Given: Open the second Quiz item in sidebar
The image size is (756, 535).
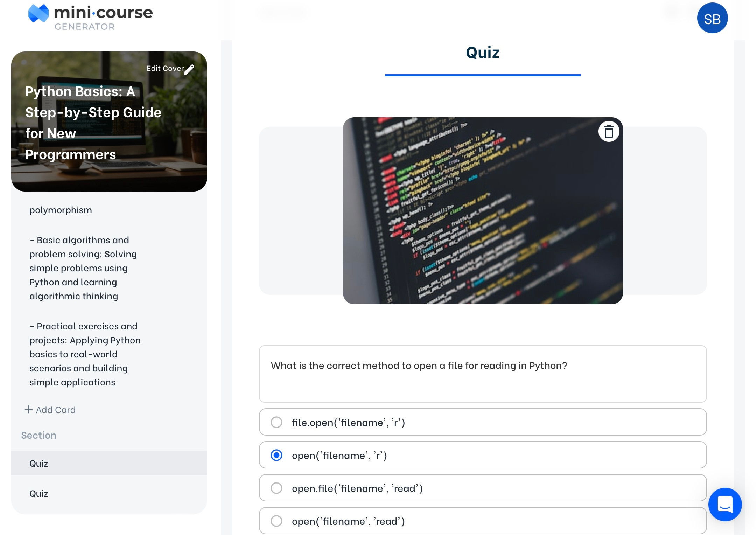Looking at the screenshot, I should coord(39,493).
